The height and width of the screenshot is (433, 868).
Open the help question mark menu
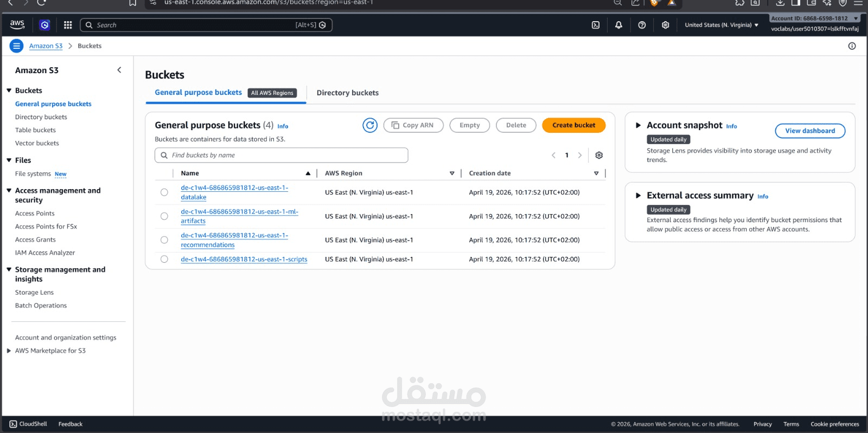pos(642,25)
